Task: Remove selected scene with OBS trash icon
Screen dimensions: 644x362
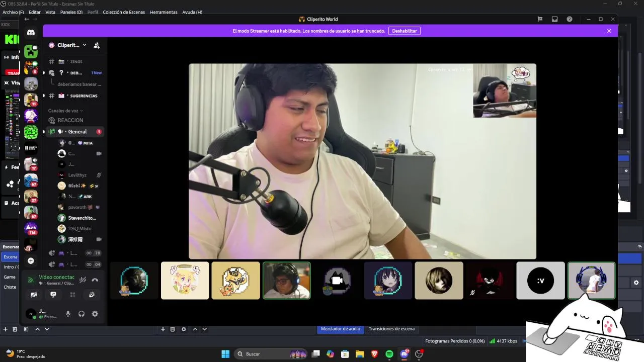Action: point(15,329)
